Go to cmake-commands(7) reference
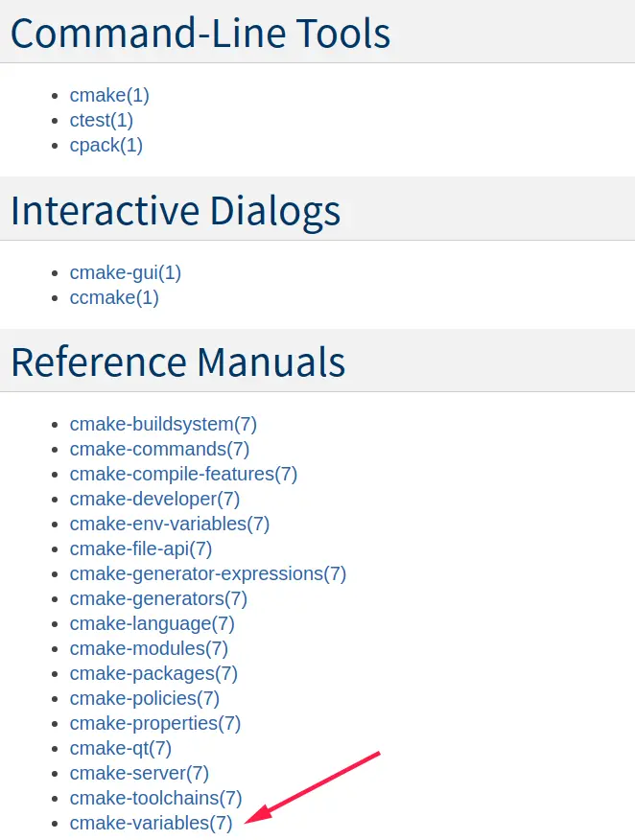 tap(159, 449)
